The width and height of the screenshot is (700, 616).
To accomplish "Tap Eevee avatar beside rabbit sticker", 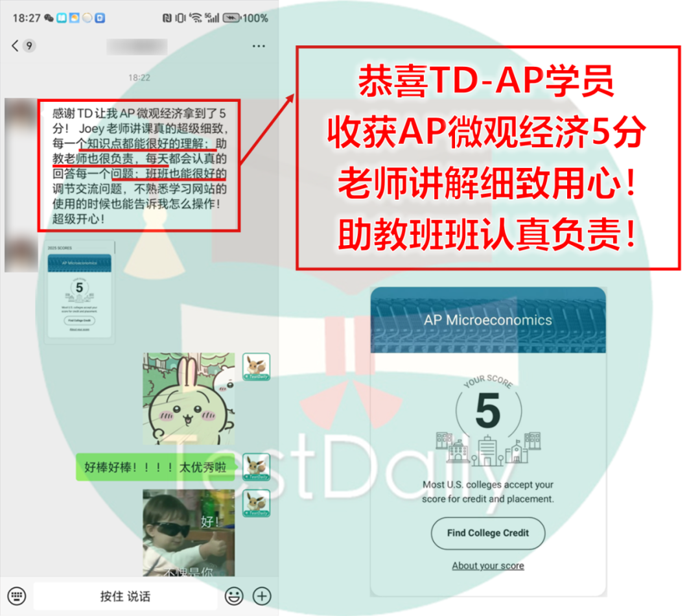I will pyautogui.click(x=256, y=367).
